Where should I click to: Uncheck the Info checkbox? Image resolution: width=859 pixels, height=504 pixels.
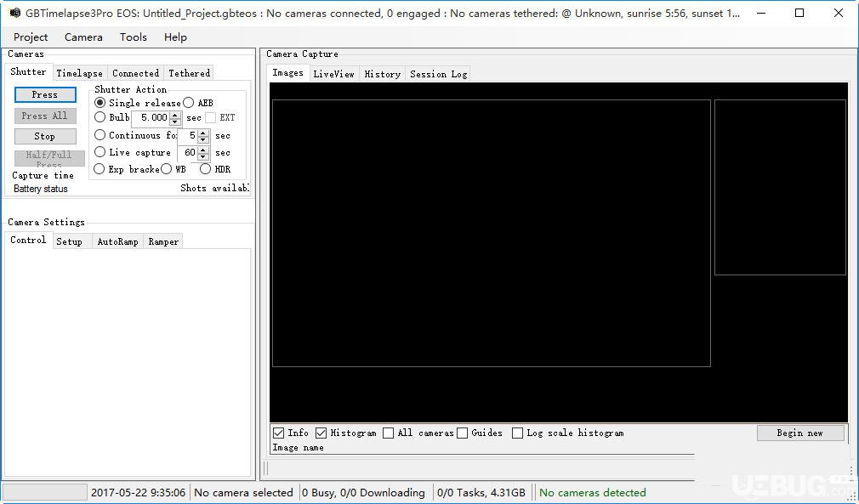[279, 433]
